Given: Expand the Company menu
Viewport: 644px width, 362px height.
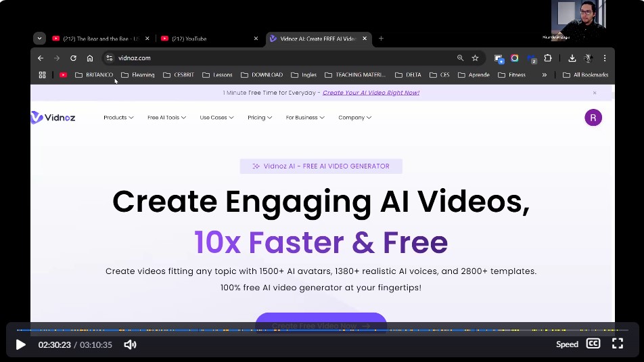Looking at the screenshot, I should pos(355,118).
